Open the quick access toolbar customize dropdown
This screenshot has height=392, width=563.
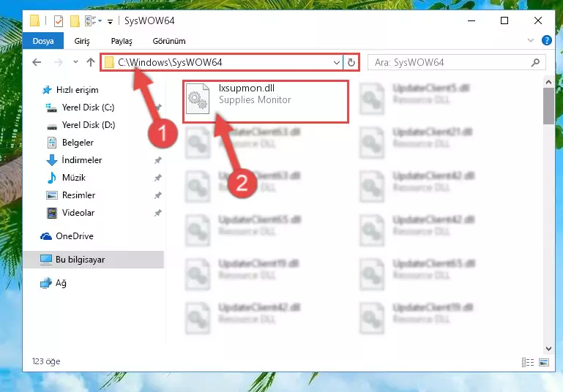tap(111, 22)
